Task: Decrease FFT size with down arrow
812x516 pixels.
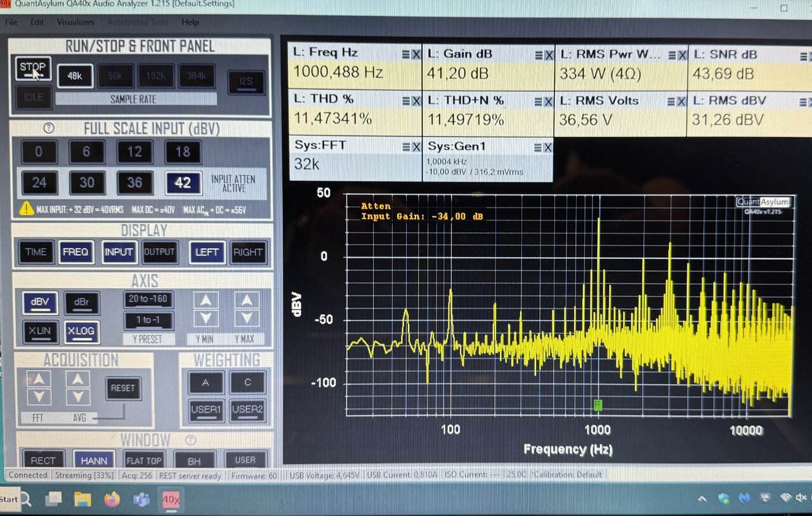Action: pos(39,397)
